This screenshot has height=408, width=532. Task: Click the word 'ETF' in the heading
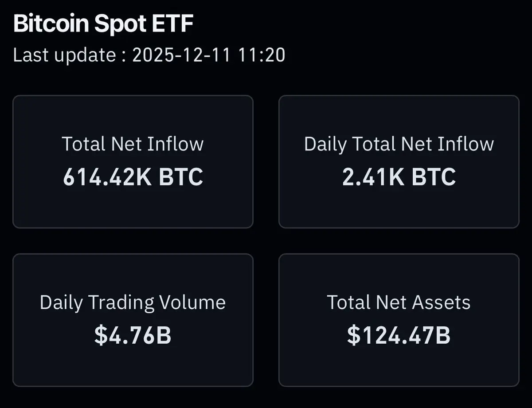click(x=173, y=25)
